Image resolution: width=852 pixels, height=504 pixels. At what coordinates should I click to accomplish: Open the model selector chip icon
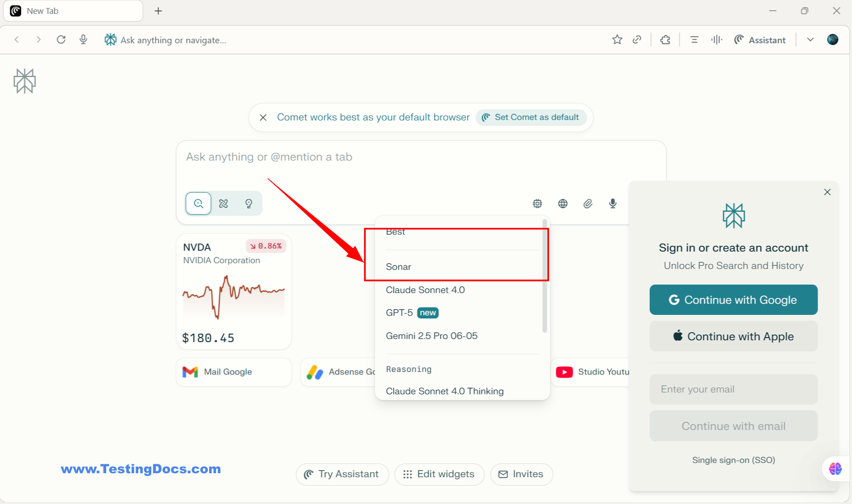click(537, 203)
